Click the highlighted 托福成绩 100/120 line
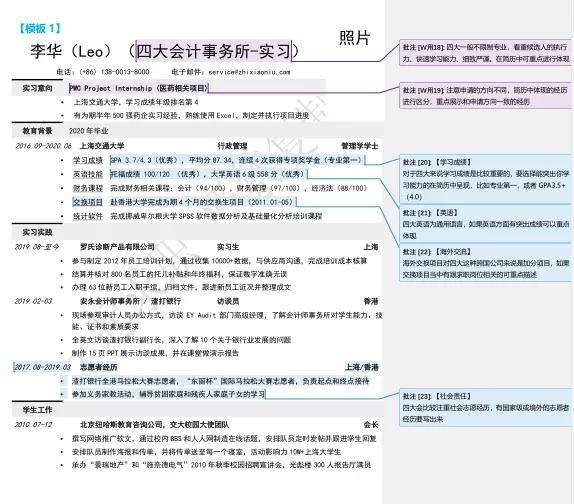The image size is (574, 504). coord(208,174)
